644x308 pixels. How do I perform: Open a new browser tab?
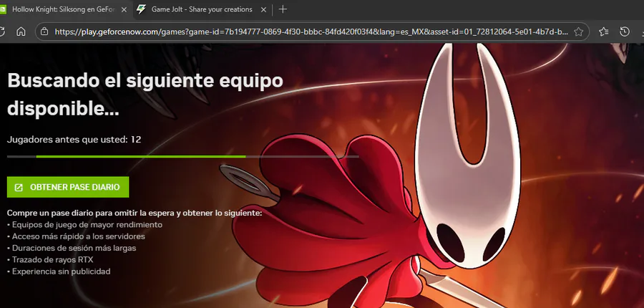(x=283, y=9)
